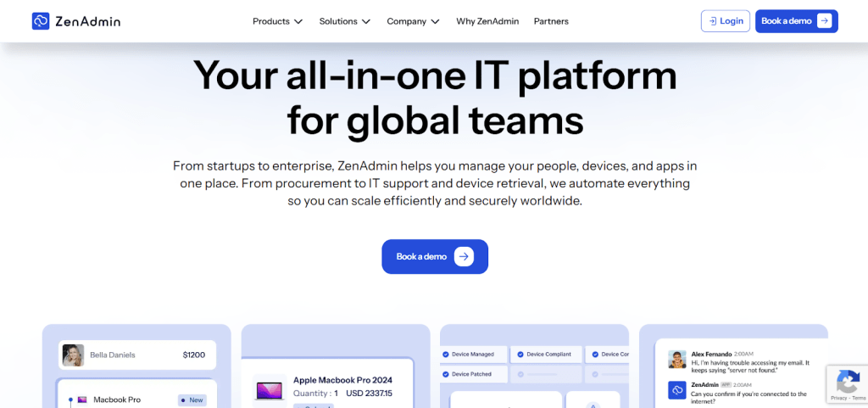Viewport: 868px width, 408px height.
Task: Click the ZenAdmin cloud logo icon
Action: point(41,21)
